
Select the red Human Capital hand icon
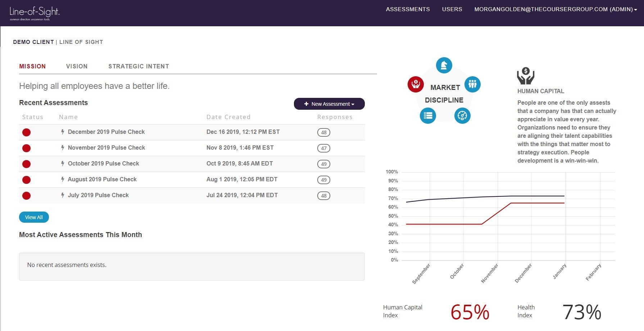tap(416, 84)
